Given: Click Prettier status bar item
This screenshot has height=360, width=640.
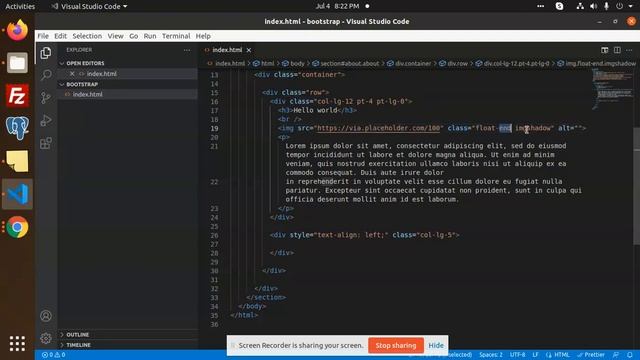Looking at the screenshot, I should point(591,355).
